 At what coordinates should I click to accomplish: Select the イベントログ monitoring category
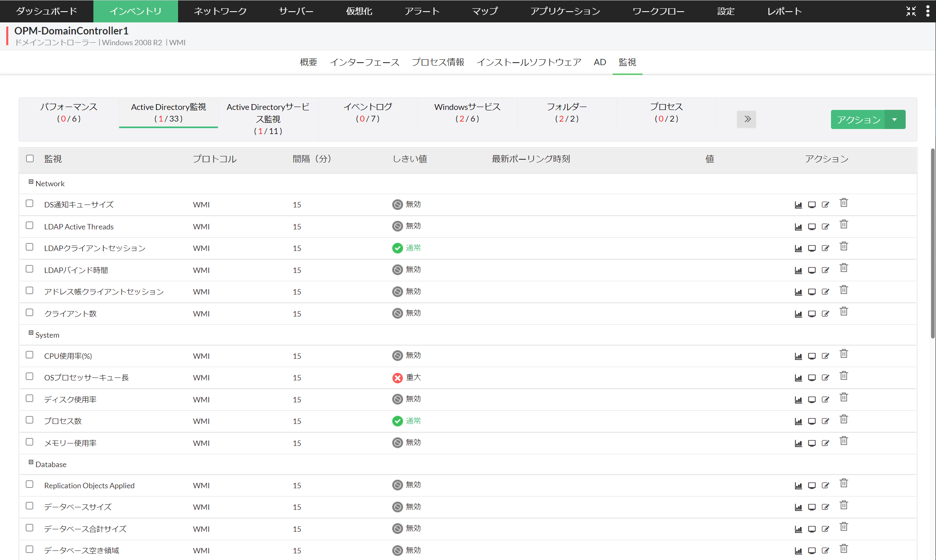coord(367,112)
